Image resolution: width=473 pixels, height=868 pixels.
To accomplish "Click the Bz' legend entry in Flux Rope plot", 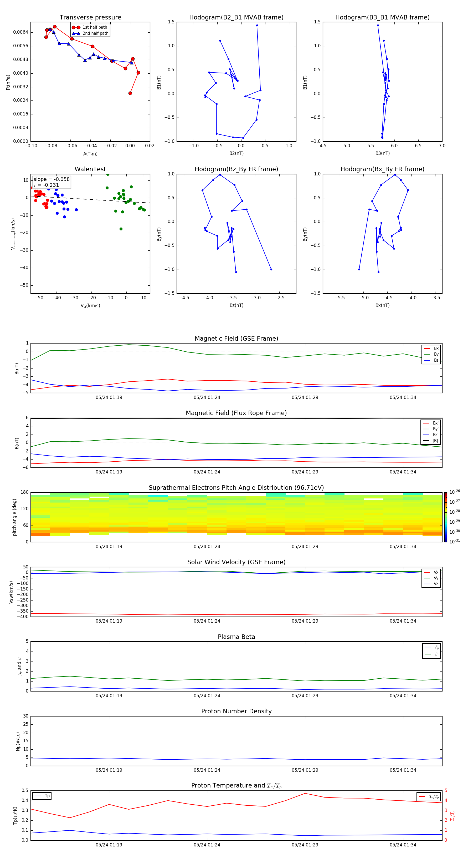I will coord(431,435).
